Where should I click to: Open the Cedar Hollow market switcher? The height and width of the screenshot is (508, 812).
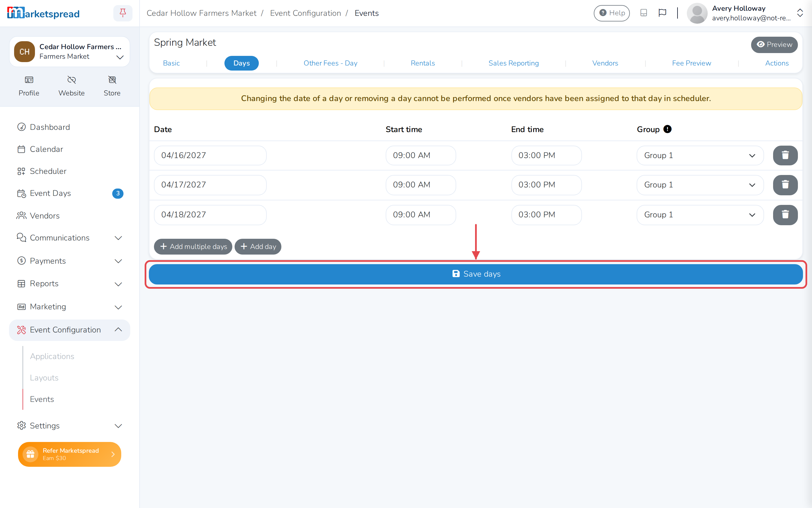click(x=69, y=52)
